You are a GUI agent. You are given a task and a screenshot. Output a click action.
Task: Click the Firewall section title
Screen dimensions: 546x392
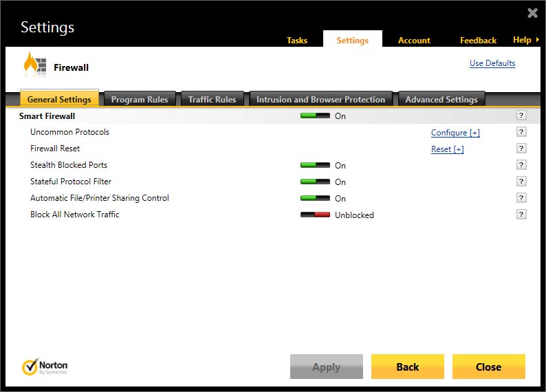(x=71, y=67)
